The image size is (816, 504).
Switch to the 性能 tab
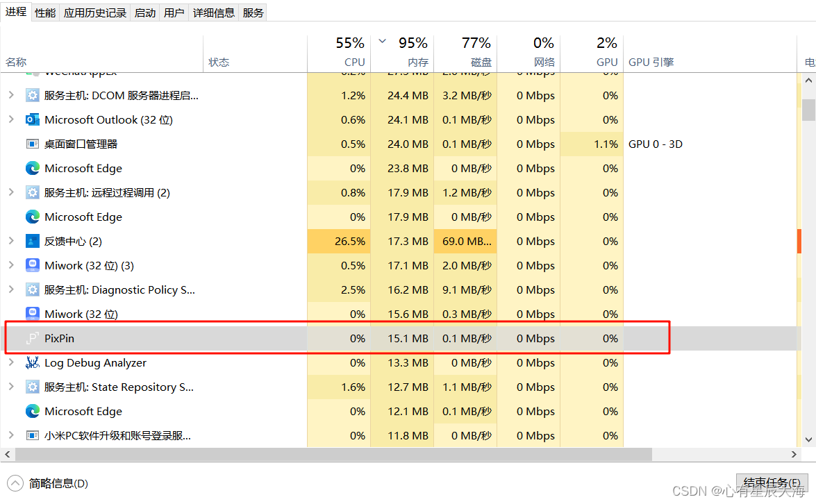point(45,13)
